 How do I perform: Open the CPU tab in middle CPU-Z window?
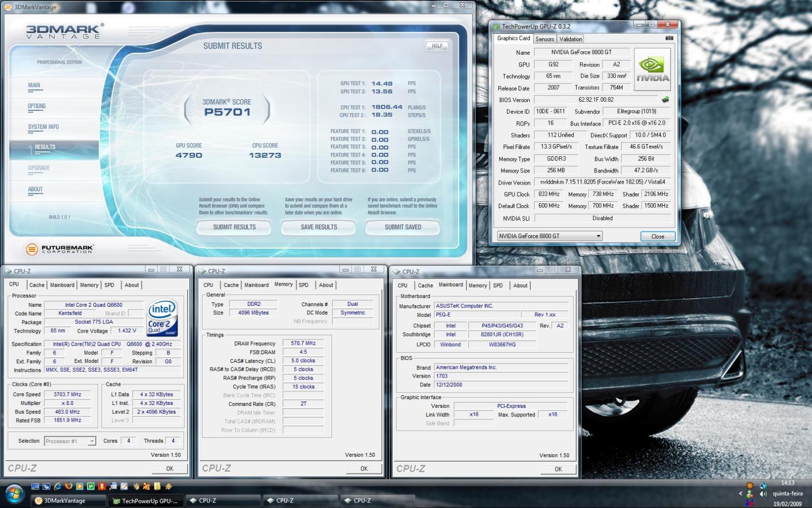point(208,285)
